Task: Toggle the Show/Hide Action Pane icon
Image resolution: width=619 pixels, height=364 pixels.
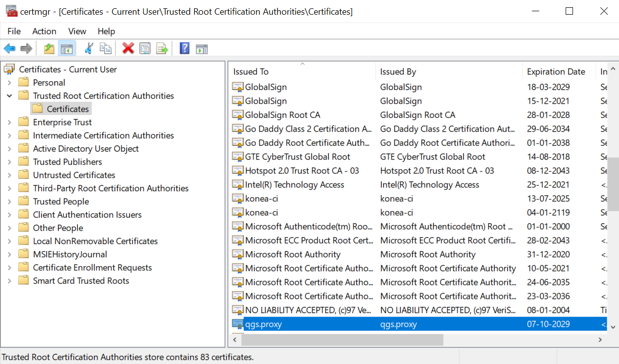Action: (202, 48)
